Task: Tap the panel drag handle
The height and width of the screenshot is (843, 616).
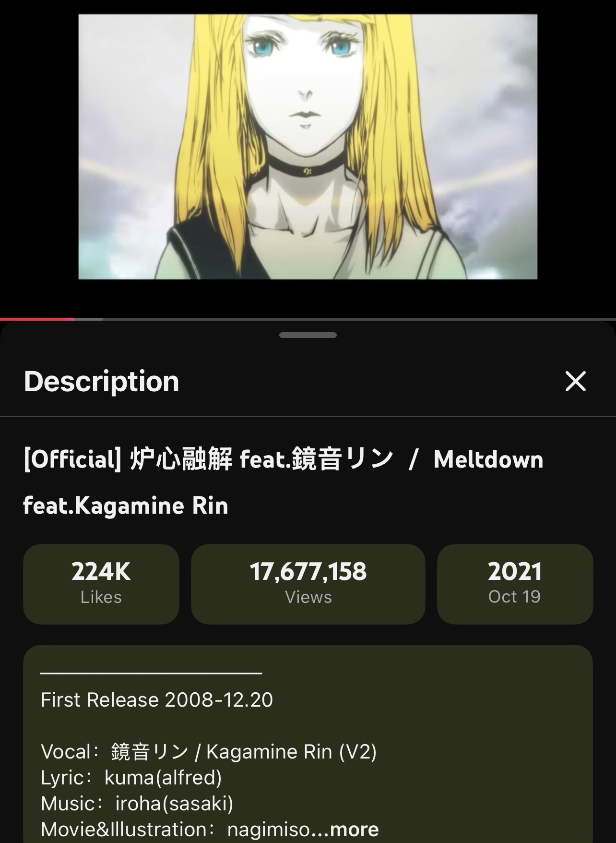Action: (x=308, y=335)
